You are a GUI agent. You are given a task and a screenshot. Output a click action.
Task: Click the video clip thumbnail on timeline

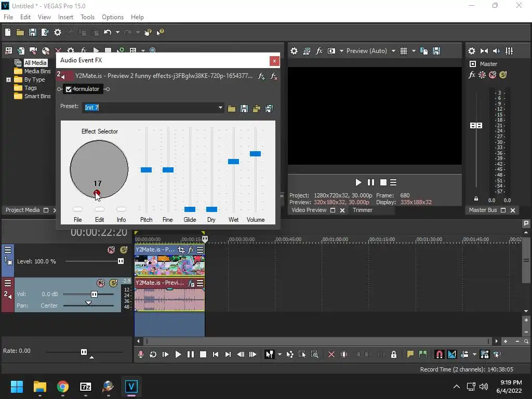coord(170,265)
